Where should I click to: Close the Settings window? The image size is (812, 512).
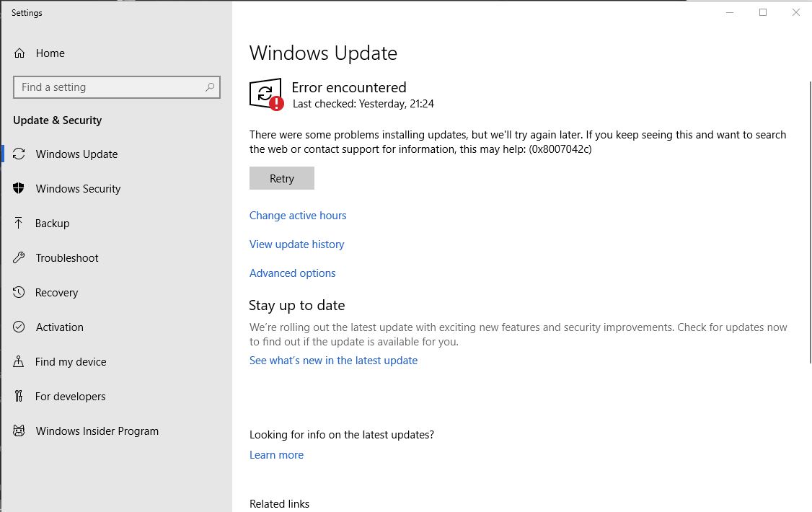pyautogui.click(x=796, y=12)
